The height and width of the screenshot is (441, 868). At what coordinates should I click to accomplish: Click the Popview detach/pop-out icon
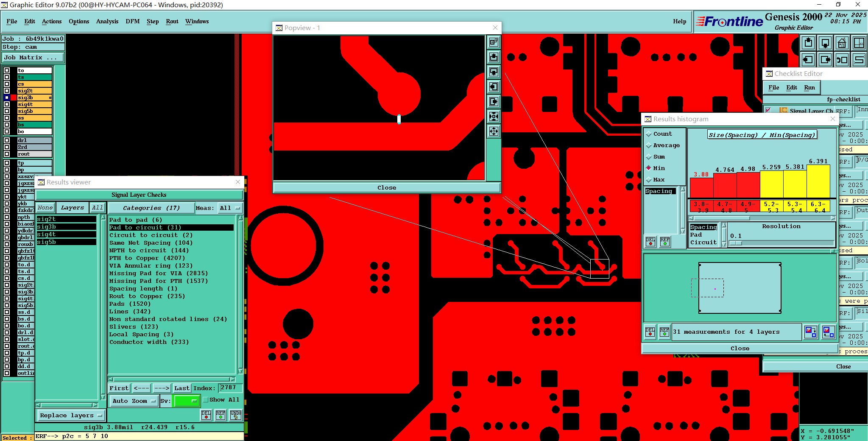(494, 42)
